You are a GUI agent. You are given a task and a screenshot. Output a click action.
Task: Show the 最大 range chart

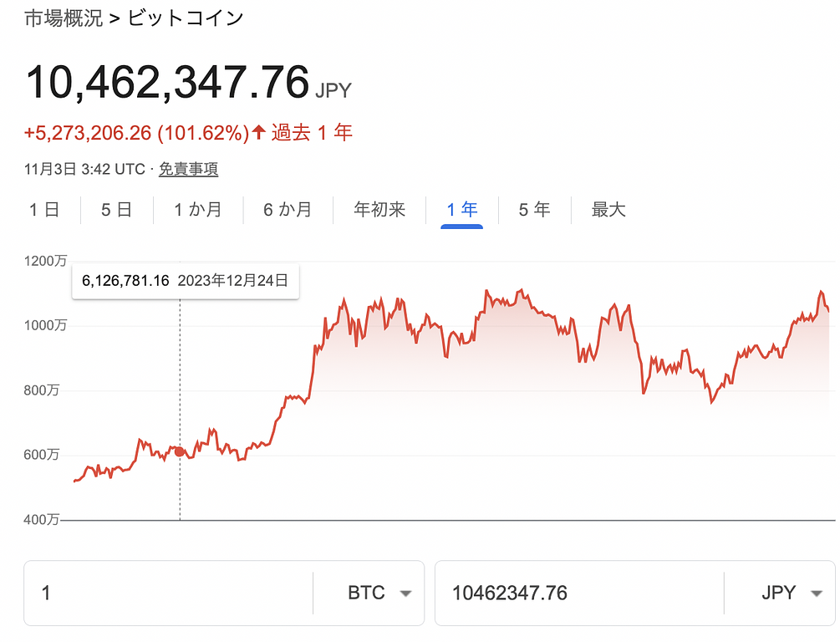608,210
